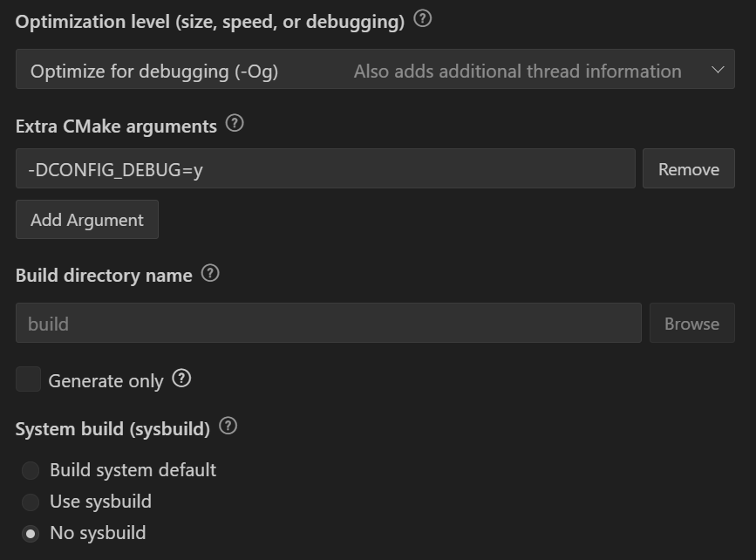The width and height of the screenshot is (756, 560).
Task: Select the No sysbuild radio option
Action: point(31,534)
